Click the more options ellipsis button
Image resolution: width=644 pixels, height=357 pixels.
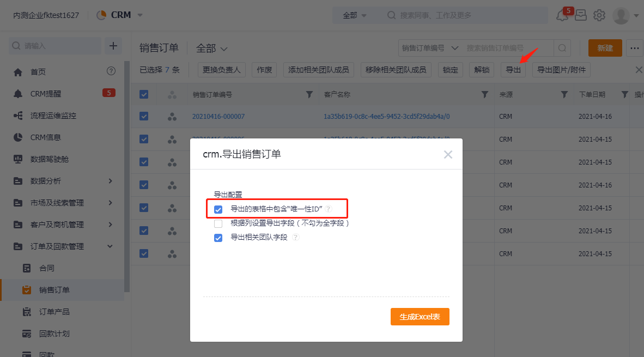click(635, 48)
